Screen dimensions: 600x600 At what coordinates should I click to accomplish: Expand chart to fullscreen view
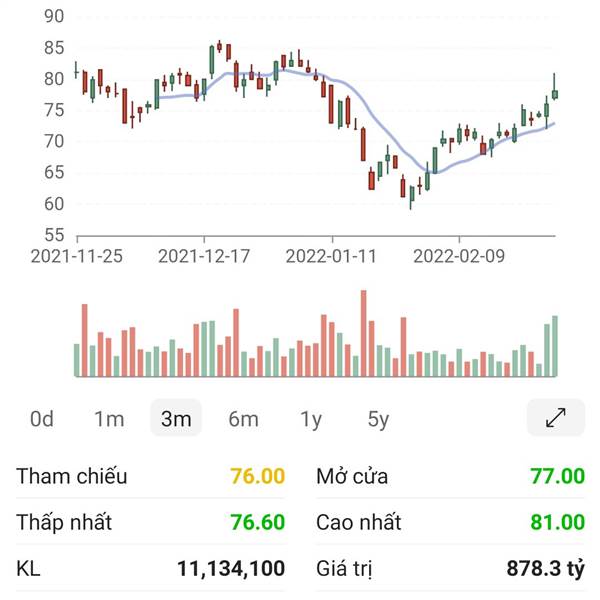556,417
